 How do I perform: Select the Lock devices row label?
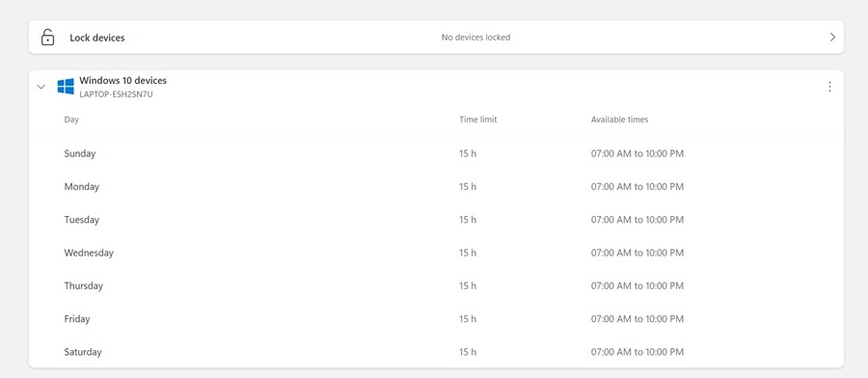(96, 38)
